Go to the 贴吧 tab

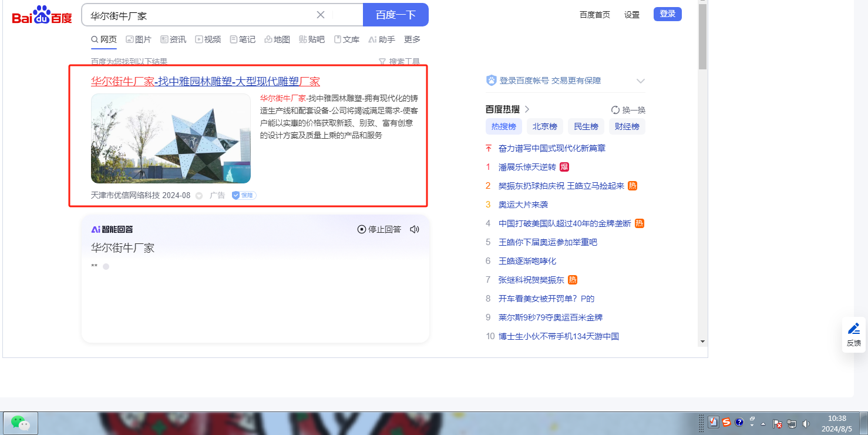(x=312, y=39)
